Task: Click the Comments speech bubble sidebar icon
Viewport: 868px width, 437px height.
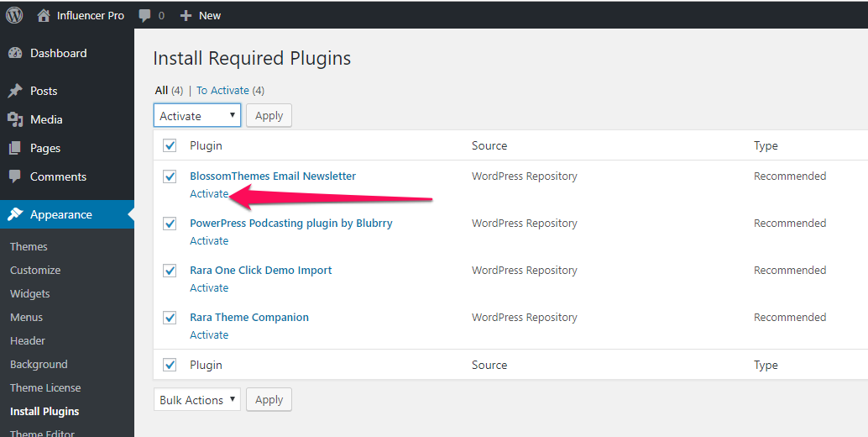Action: 15,176
